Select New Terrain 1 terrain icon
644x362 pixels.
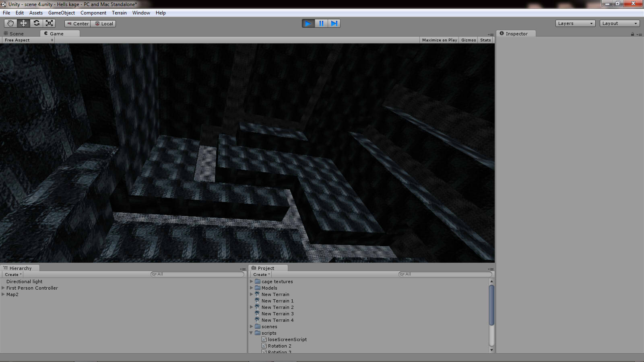[258, 301]
